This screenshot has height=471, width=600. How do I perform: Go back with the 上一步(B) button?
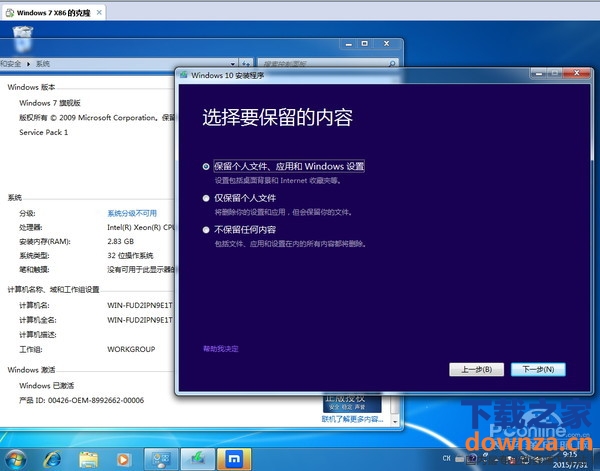[x=476, y=370]
